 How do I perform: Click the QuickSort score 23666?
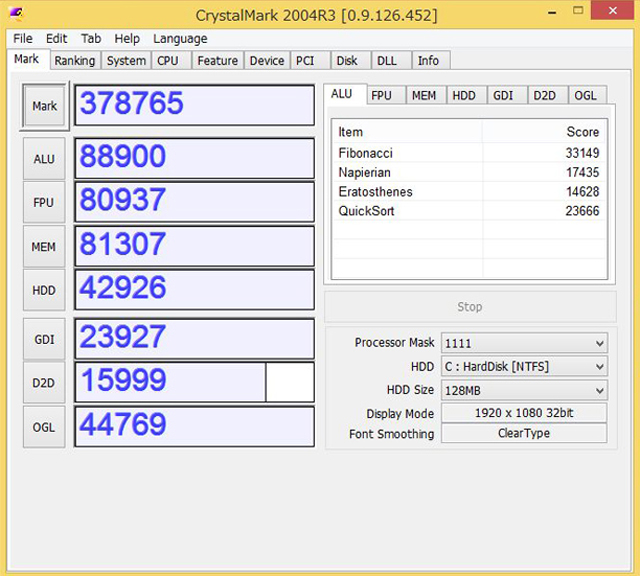pos(582,211)
